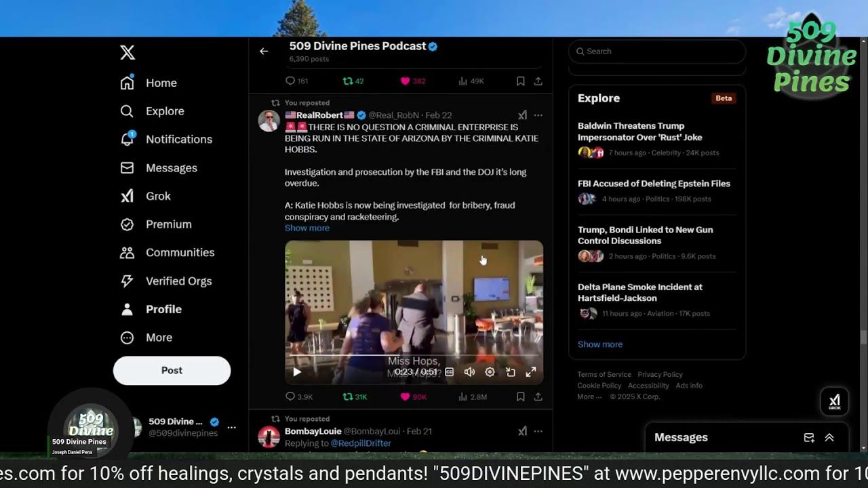Viewport: 868px width, 488px height.
Task: Mute the video's volume
Action: (x=469, y=371)
